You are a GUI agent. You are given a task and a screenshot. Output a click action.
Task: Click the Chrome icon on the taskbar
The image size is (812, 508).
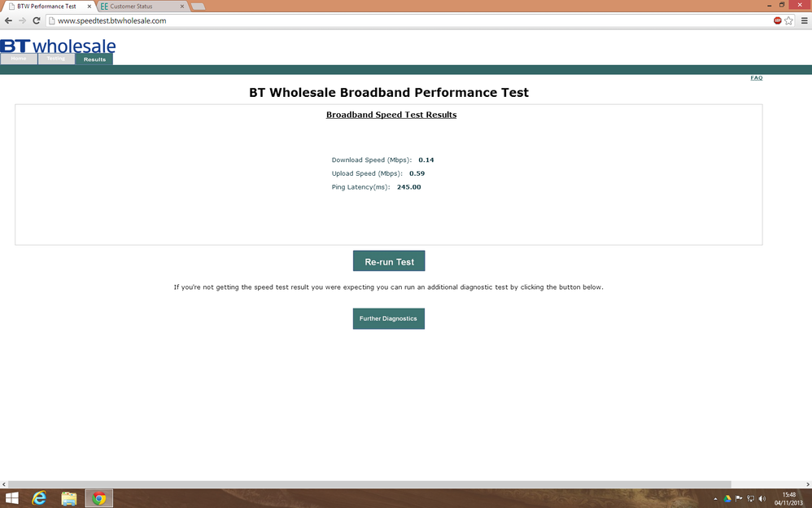click(98, 497)
